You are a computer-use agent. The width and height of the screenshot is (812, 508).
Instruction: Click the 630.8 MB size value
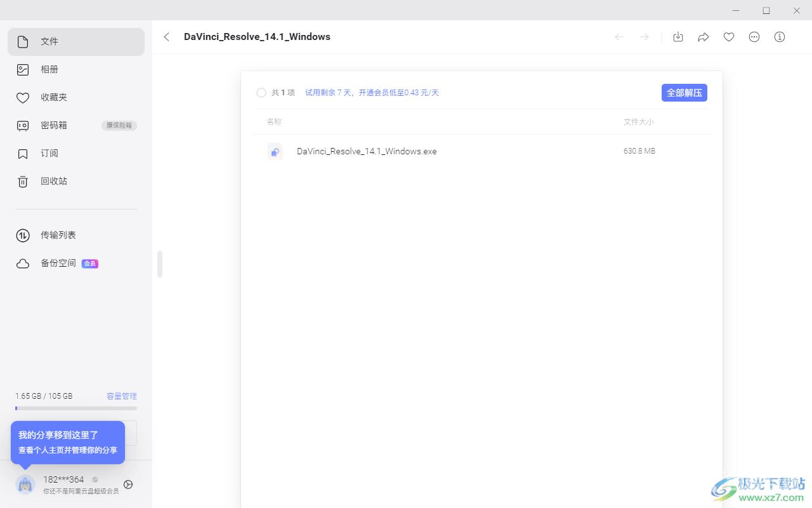639,151
